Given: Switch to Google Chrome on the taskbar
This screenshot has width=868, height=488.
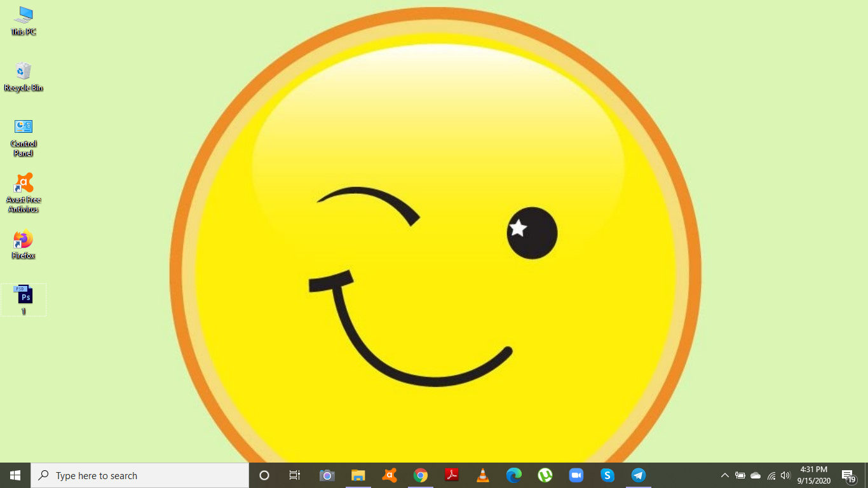Looking at the screenshot, I should [x=421, y=475].
